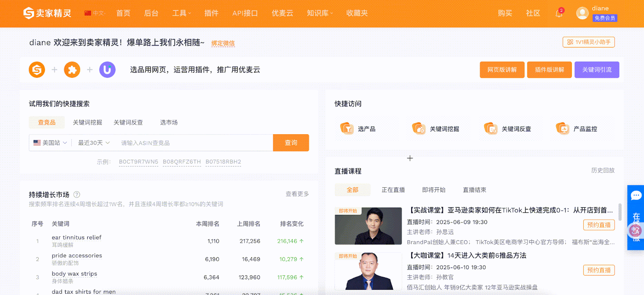Click the 免费会员 badge

605,18
